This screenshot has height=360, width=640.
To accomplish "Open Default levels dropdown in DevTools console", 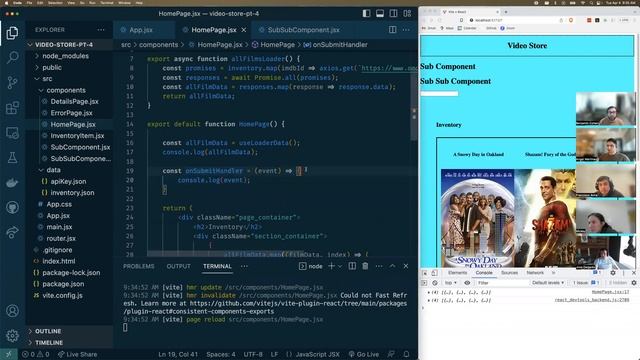I will [548, 282].
